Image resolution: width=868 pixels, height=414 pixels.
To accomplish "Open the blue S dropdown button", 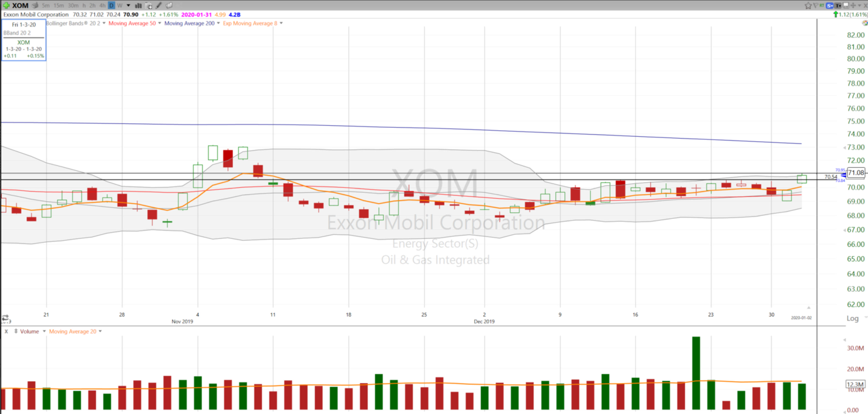I will click(x=830, y=5).
